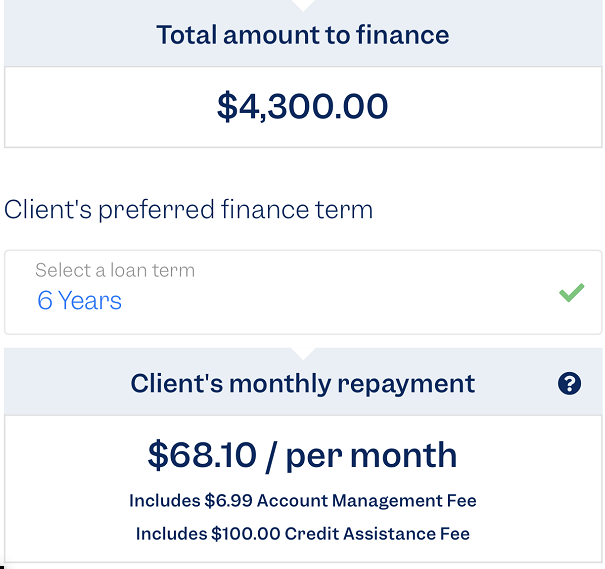Open the monthly repayment help question mark
The image size is (605, 569).
click(569, 383)
